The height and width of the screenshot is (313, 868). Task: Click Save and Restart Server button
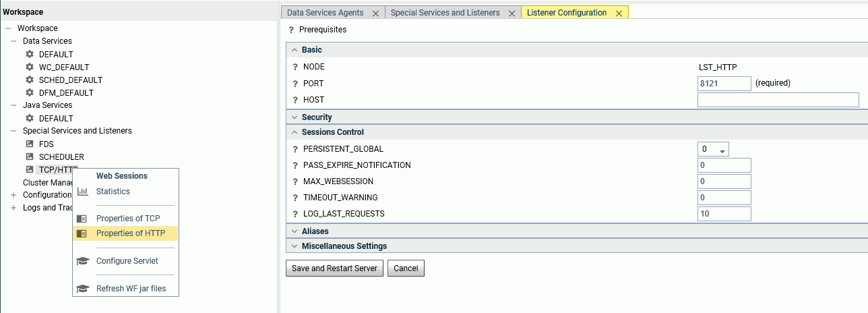(x=335, y=268)
